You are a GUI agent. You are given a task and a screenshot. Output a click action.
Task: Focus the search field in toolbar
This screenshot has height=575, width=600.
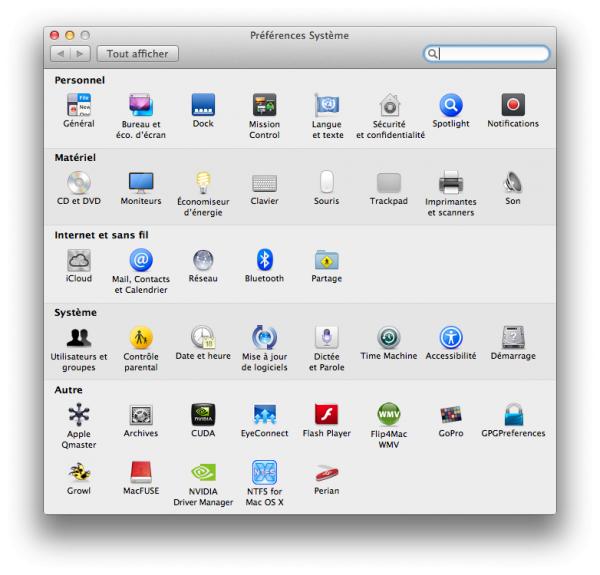[486, 54]
